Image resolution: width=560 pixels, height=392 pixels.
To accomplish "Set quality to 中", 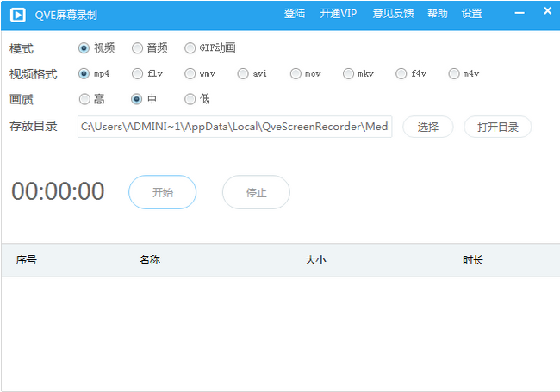I will pyautogui.click(x=144, y=99).
